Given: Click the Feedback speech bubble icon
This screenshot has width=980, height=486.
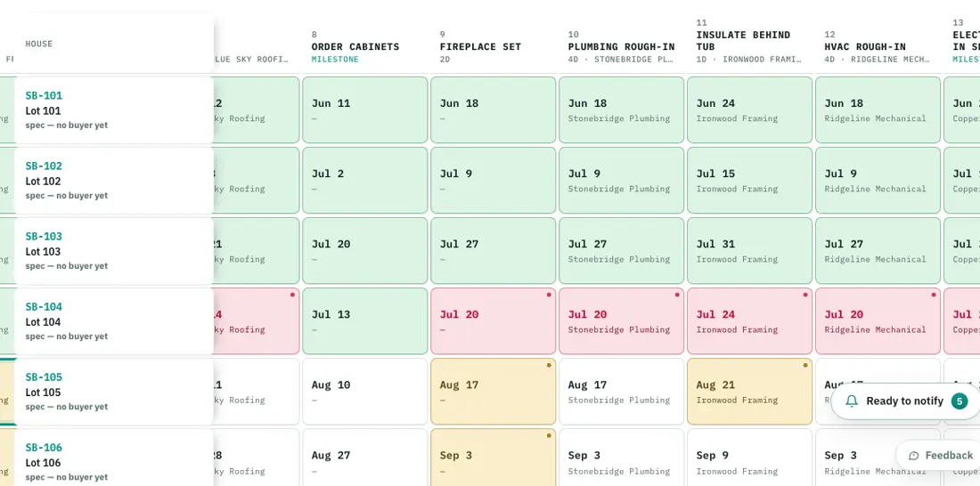Looking at the screenshot, I should tap(914, 456).
